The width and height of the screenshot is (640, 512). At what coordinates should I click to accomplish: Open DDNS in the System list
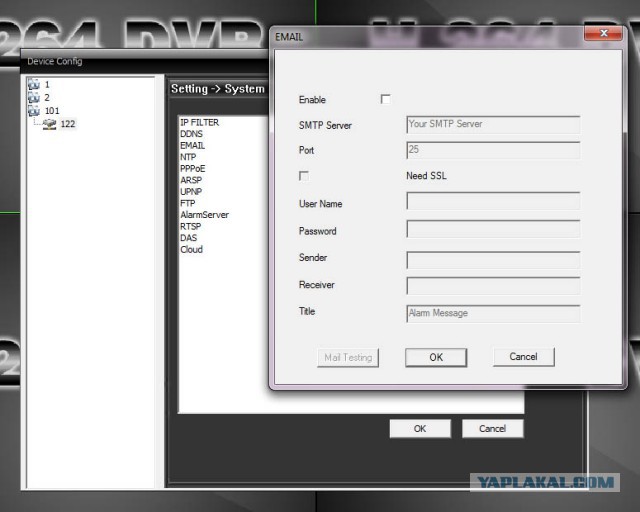point(191,134)
